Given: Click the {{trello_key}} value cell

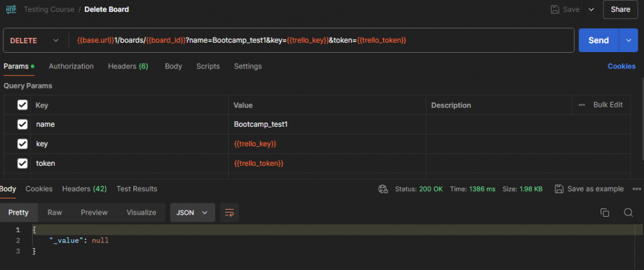Looking at the screenshot, I should coord(327,144).
